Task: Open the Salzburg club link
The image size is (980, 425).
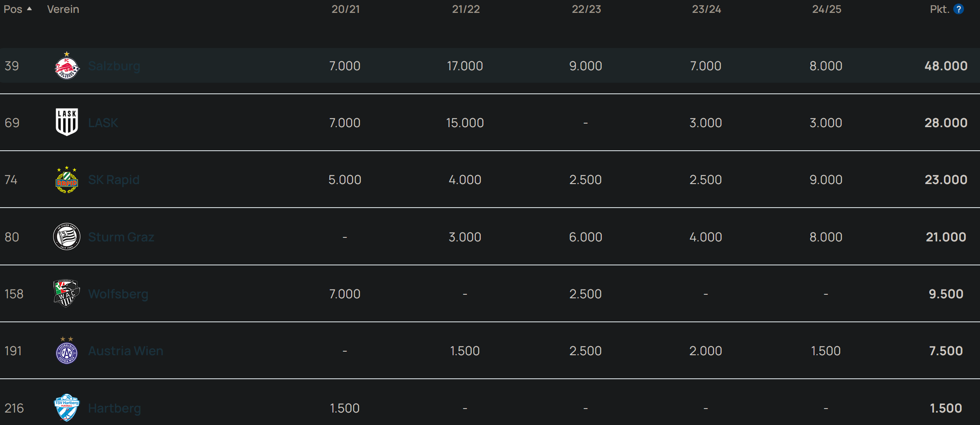Action: pos(114,66)
